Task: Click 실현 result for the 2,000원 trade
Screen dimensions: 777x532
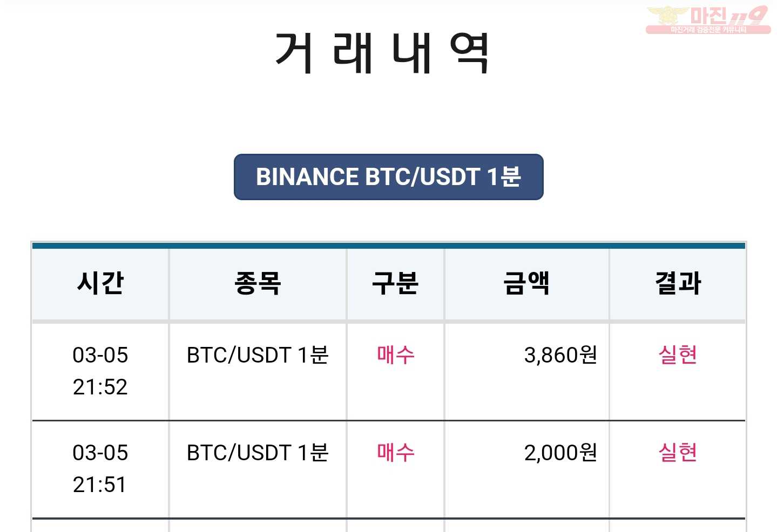Action: [x=678, y=453]
